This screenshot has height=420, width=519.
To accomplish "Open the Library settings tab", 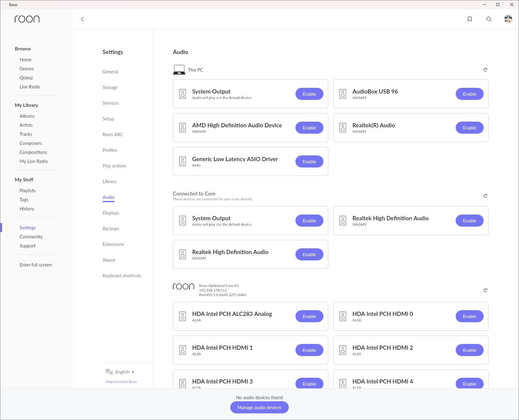I will click(110, 181).
